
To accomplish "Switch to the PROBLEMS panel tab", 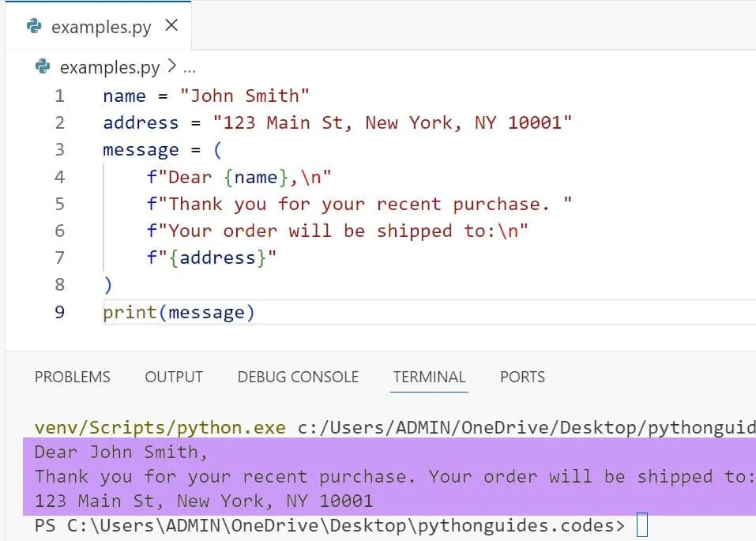I will click(72, 377).
